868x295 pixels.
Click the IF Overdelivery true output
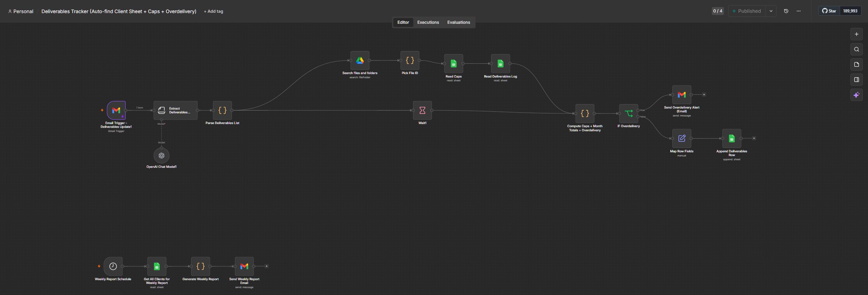tap(638, 110)
